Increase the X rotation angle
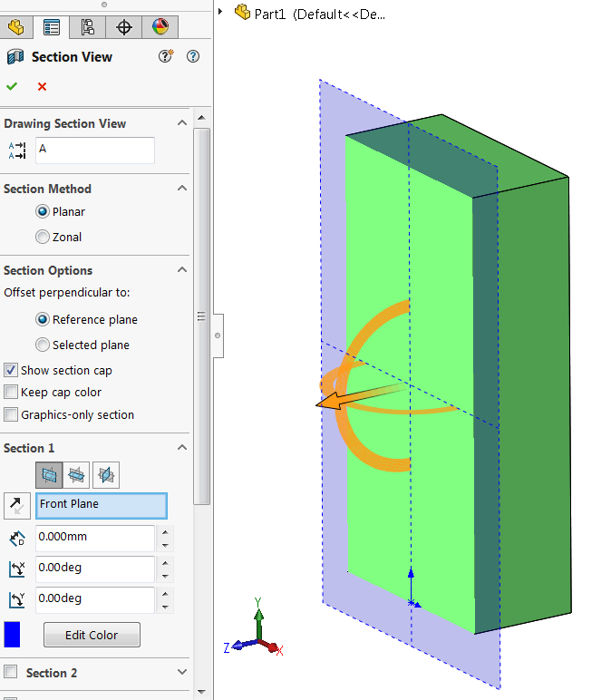 (x=166, y=563)
